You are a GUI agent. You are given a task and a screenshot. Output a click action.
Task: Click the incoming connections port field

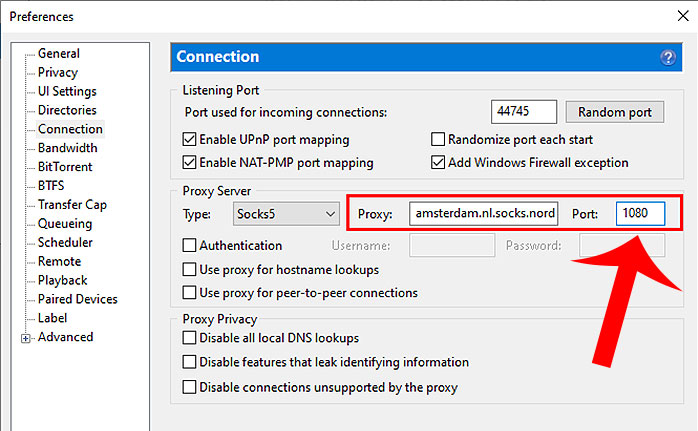coord(524,112)
